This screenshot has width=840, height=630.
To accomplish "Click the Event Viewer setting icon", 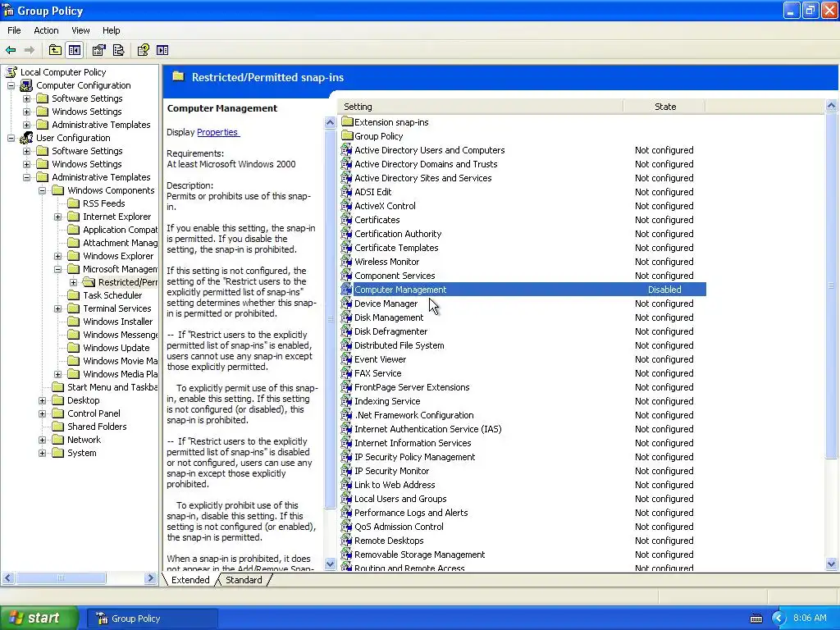I will pos(347,359).
